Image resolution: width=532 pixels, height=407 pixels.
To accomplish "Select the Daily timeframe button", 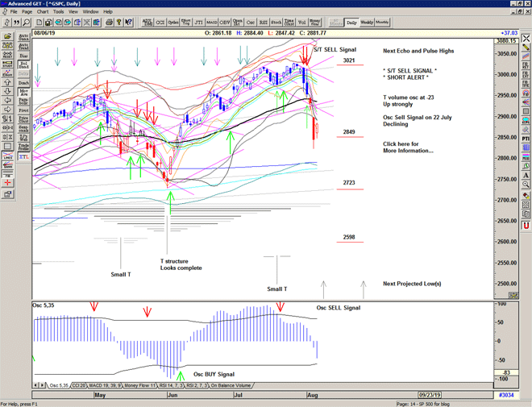I will pos(351,23).
